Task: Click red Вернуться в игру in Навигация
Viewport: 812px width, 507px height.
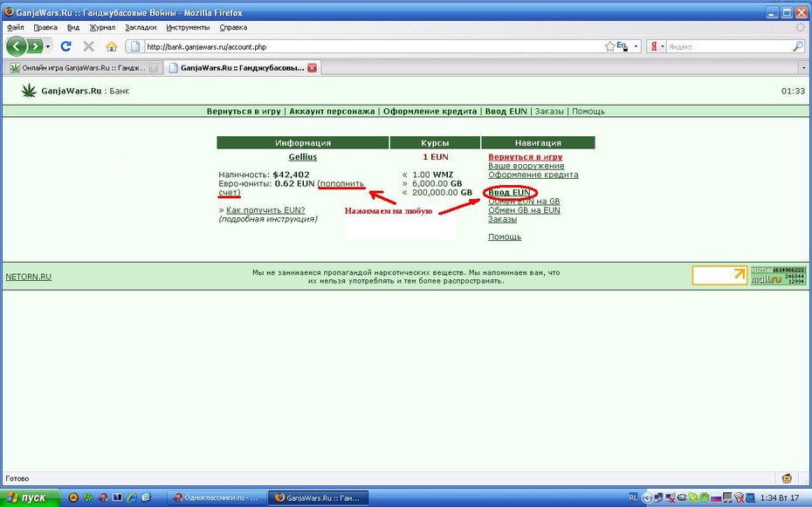Action: click(x=525, y=157)
